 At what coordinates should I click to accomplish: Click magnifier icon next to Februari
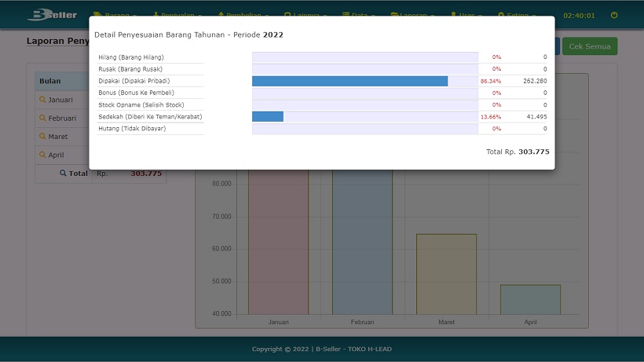42,118
